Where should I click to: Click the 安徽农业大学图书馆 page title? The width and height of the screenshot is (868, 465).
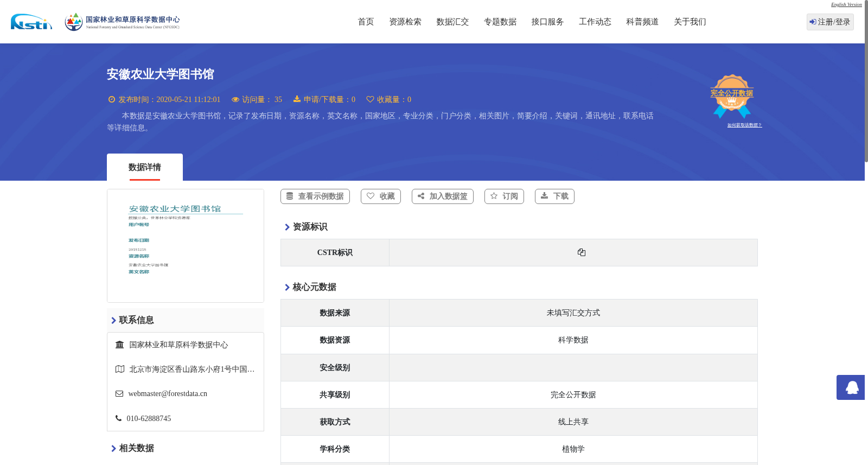160,74
